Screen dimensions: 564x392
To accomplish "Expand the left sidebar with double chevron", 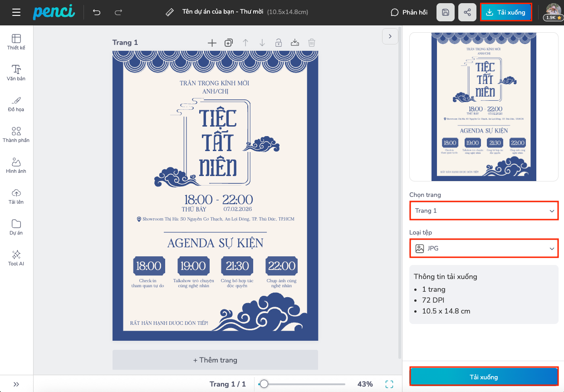I will tap(16, 384).
